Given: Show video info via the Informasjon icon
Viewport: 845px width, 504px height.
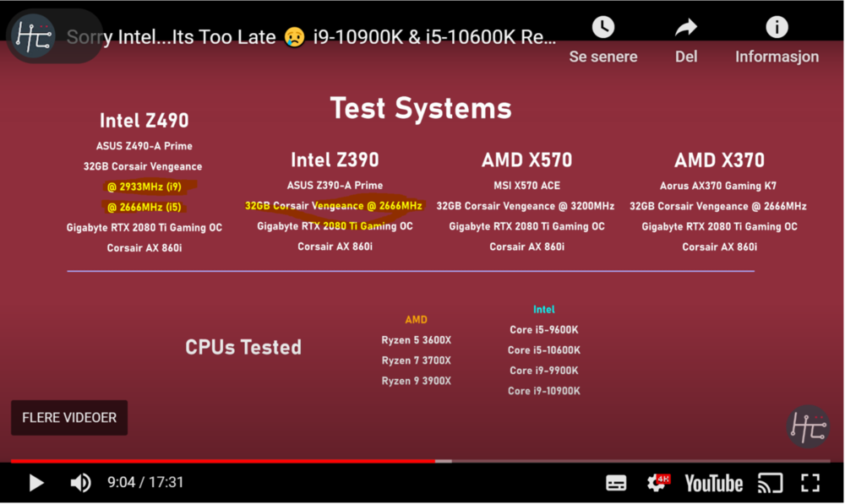Looking at the screenshot, I should 777,27.
